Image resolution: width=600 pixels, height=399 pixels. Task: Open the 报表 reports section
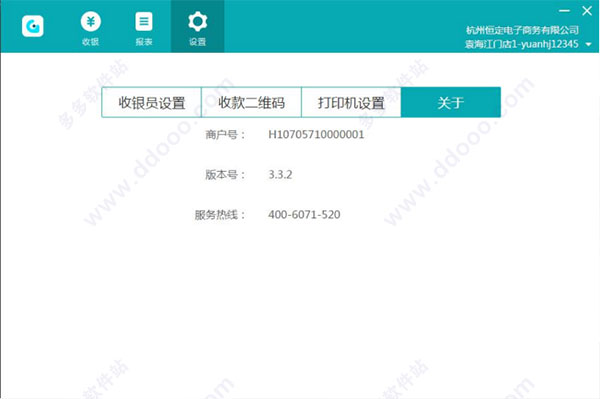point(144,28)
